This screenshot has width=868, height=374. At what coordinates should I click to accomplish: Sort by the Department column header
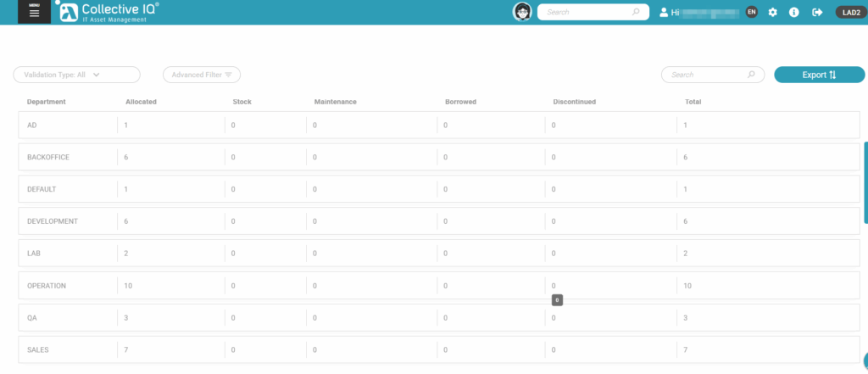(47, 102)
